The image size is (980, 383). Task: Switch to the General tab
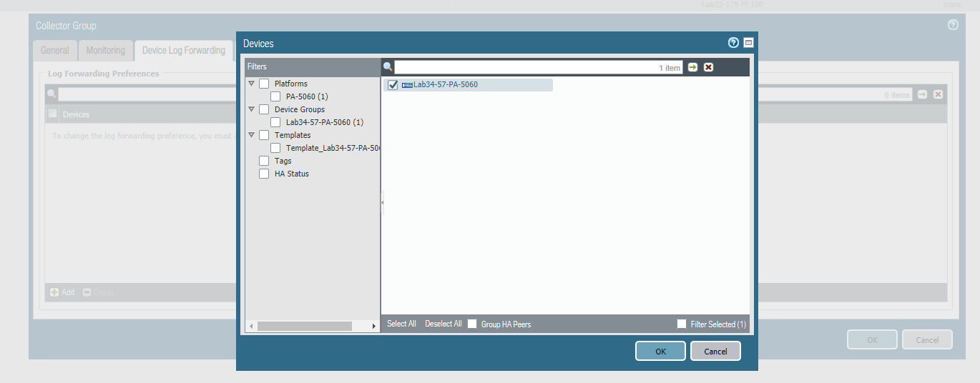(x=55, y=50)
